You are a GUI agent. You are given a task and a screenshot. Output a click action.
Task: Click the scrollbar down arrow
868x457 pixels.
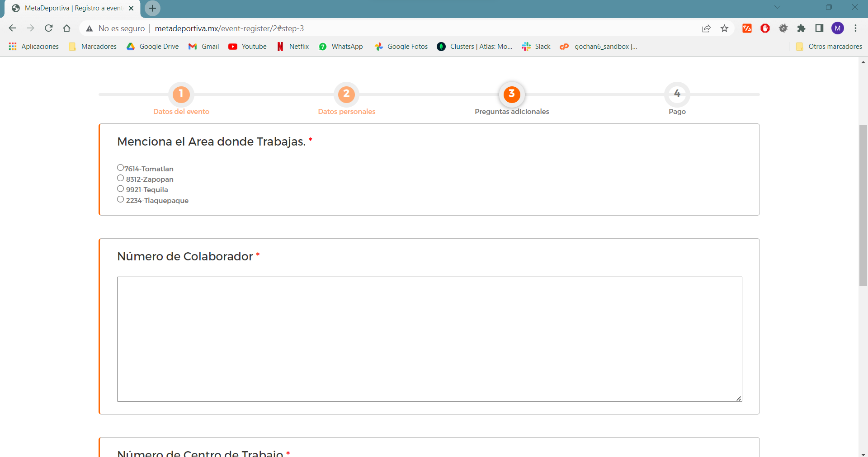(863, 454)
